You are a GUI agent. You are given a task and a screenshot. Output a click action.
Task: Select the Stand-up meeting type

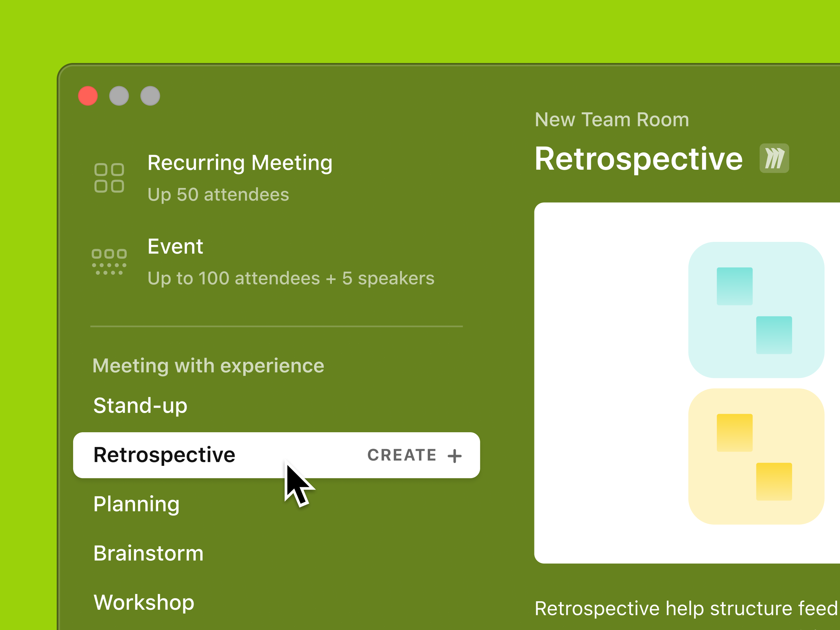140,405
